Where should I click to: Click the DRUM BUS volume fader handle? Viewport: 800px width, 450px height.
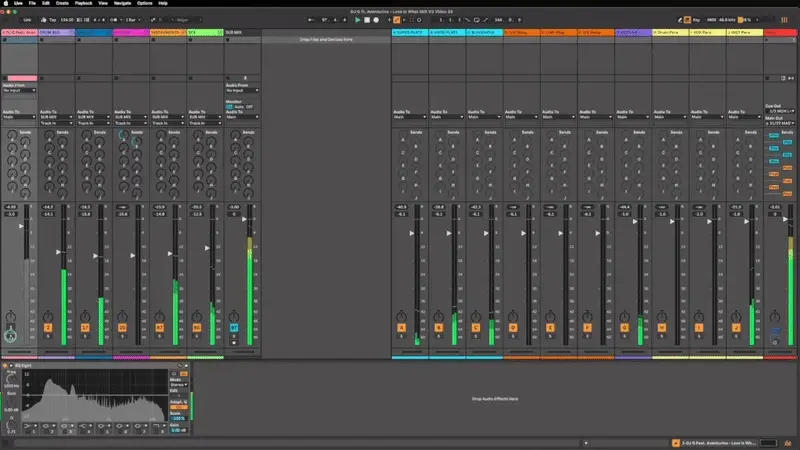point(58,252)
